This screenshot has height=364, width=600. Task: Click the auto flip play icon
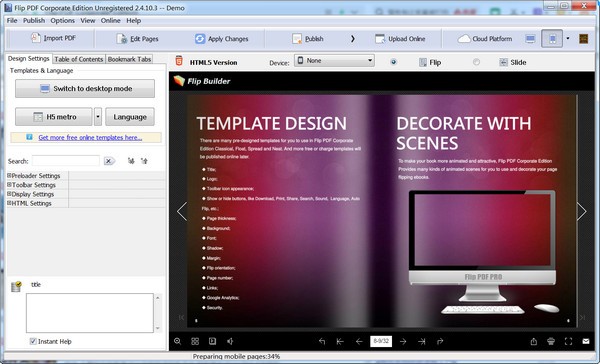(x=212, y=341)
